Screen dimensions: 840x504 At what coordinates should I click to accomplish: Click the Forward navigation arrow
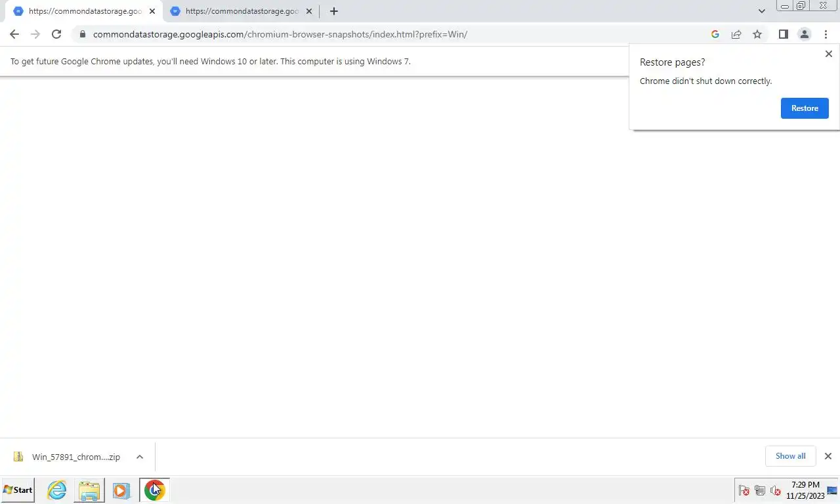pos(35,34)
